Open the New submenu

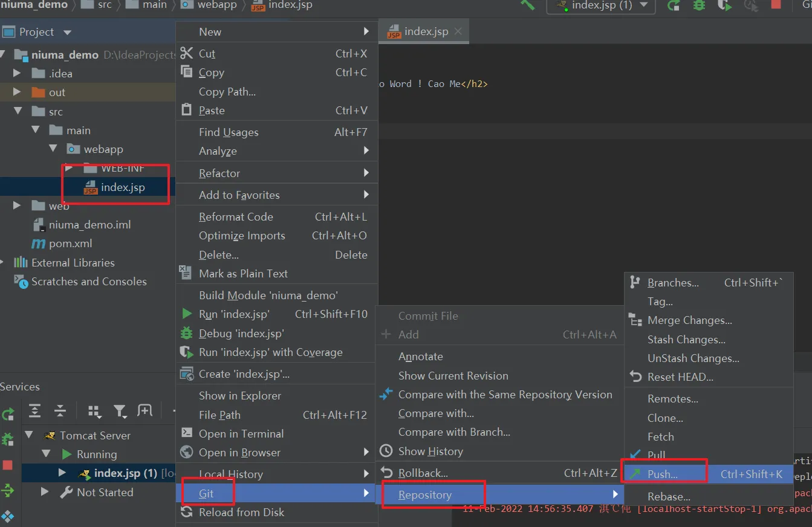click(276, 31)
